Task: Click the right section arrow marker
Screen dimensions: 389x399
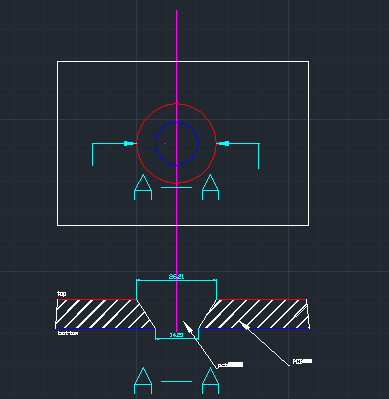Action: point(223,144)
